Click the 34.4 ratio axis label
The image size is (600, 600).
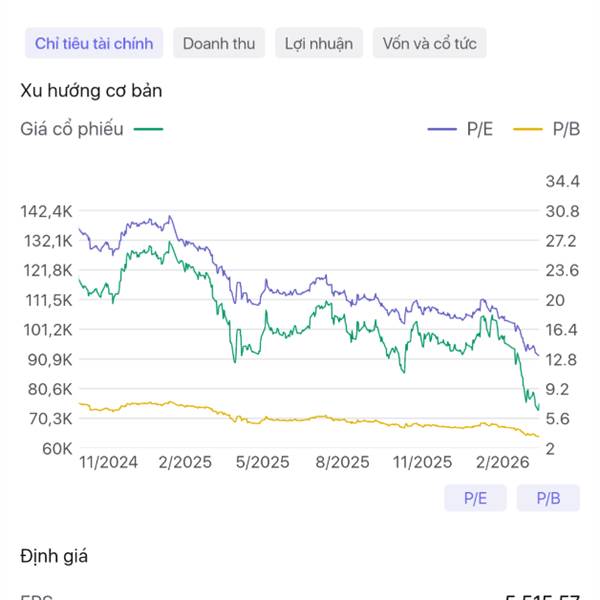coord(562,182)
